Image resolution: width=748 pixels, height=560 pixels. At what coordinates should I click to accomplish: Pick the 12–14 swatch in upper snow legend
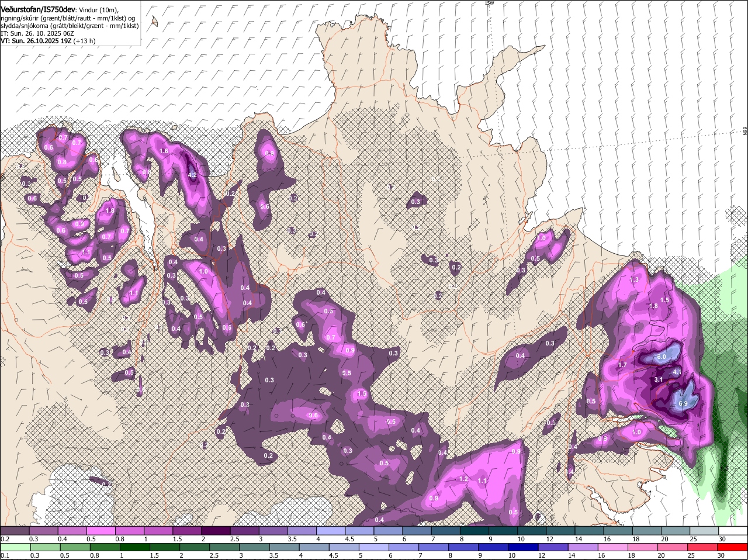561,530
